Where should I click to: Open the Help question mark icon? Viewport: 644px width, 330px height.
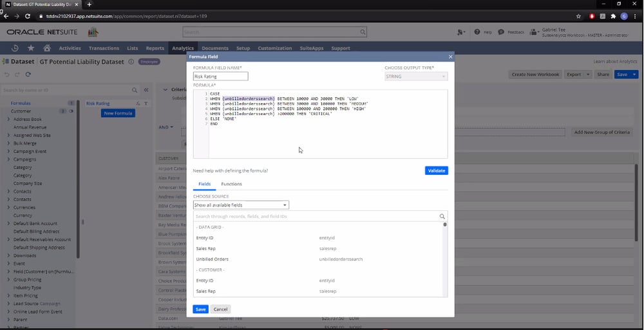click(477, 32)
